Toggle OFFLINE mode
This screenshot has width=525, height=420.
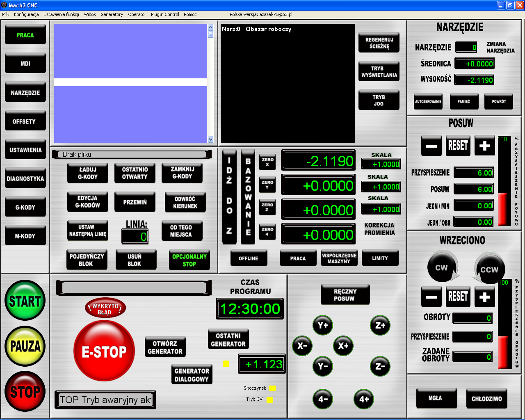(x=249, y=258)
